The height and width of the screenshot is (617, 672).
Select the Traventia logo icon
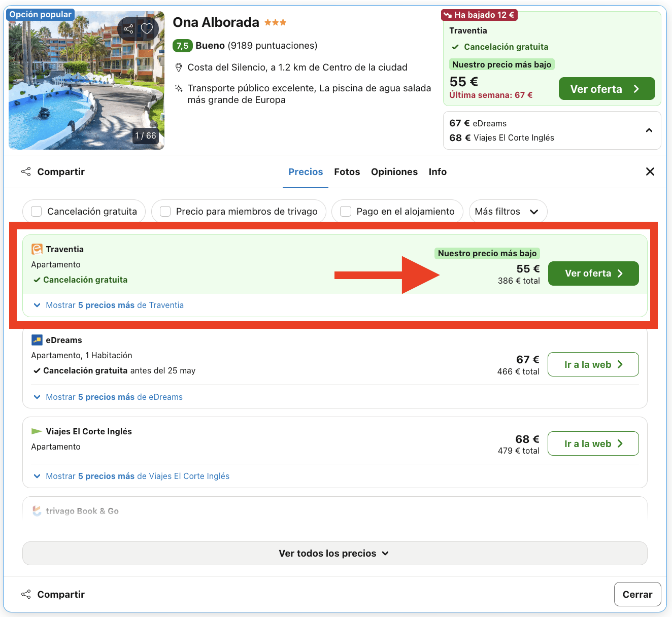[x=36, y=249]
